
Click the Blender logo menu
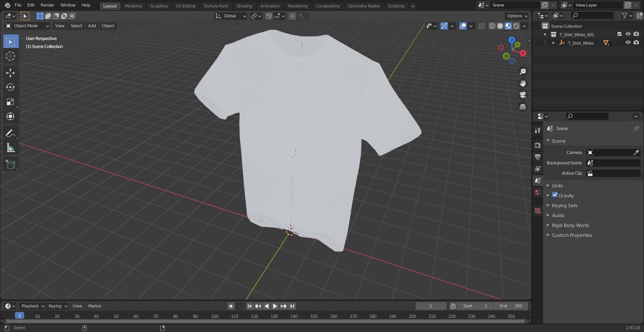coord(7,5)
